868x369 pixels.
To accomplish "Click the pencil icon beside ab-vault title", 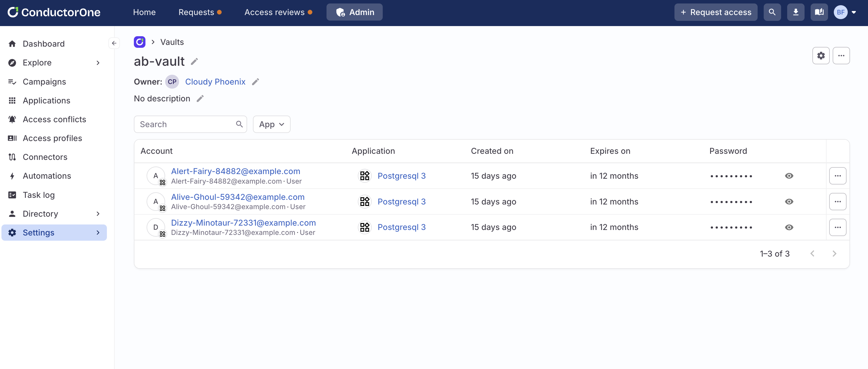I will click(x=194, y=61).
